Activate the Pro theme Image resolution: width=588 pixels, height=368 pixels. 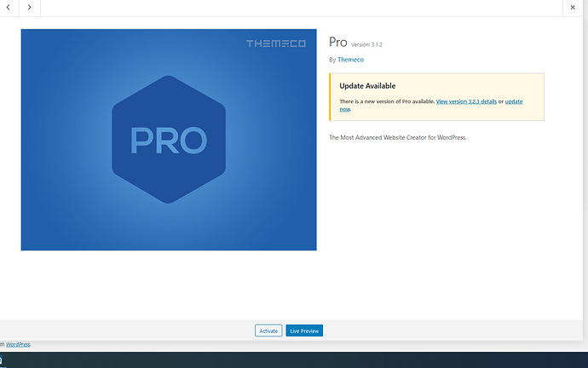[x=268, y=331]
